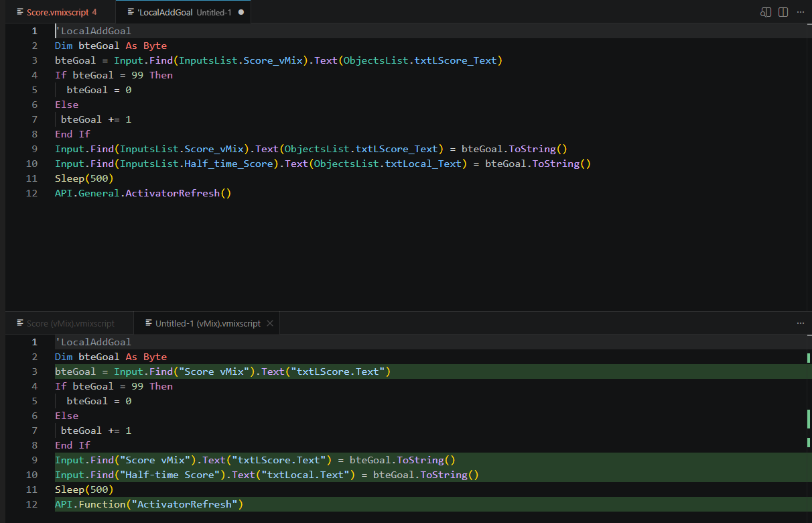
Task: Open the preview-to-the-side icon
Action: pos(766,12)
